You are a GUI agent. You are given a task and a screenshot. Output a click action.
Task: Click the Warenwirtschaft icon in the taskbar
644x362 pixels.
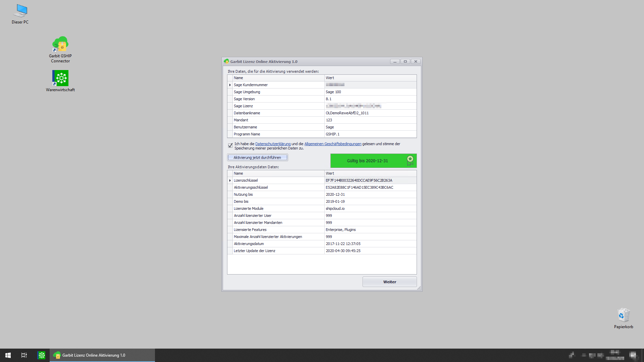coord(42,355)
